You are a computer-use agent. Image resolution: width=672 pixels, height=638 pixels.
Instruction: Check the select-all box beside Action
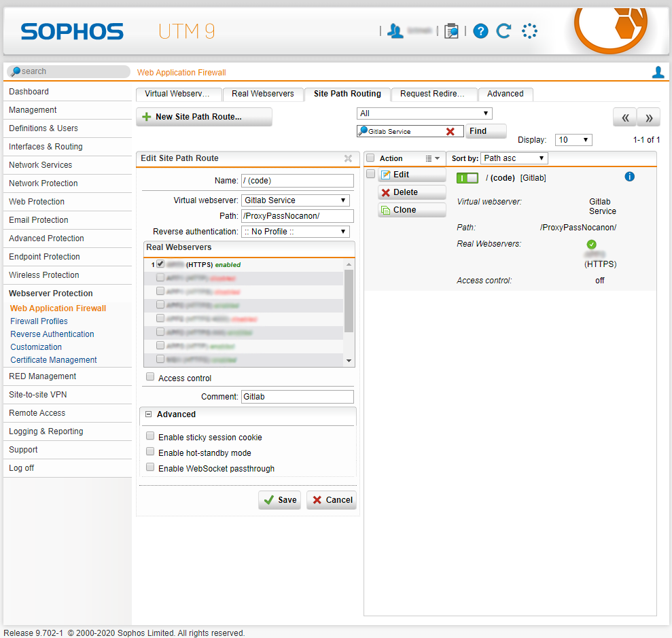(x=370, y=158)
